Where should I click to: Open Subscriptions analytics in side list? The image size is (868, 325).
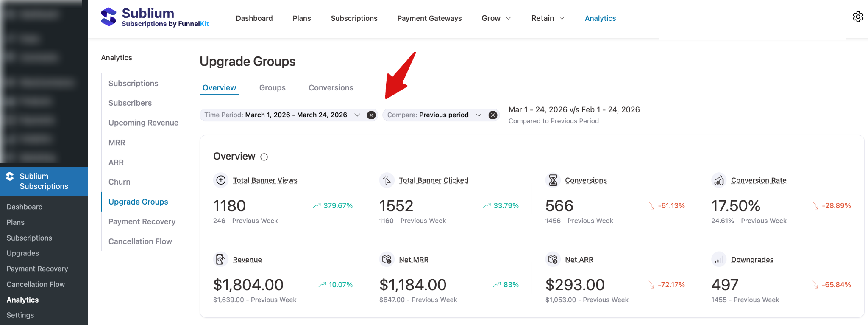(133, 84)
